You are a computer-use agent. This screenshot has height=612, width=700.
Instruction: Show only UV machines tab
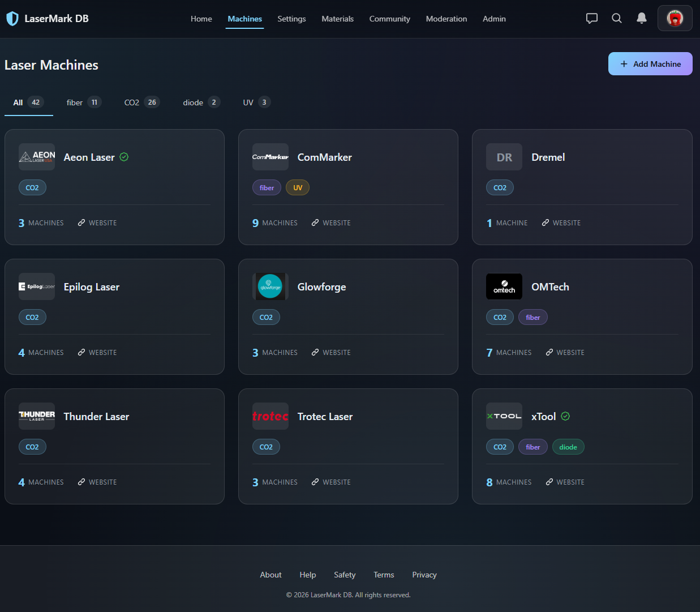pyautogui.click(x=256, y=102)
